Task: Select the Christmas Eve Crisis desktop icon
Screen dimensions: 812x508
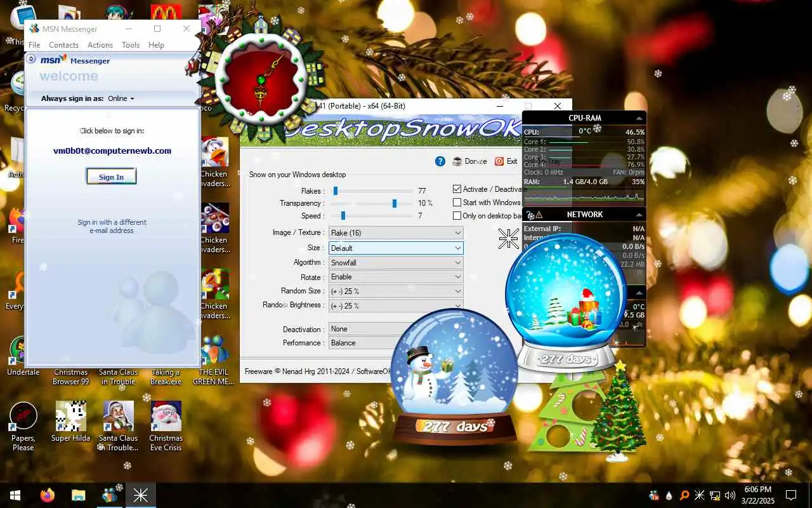Action: 166,426
